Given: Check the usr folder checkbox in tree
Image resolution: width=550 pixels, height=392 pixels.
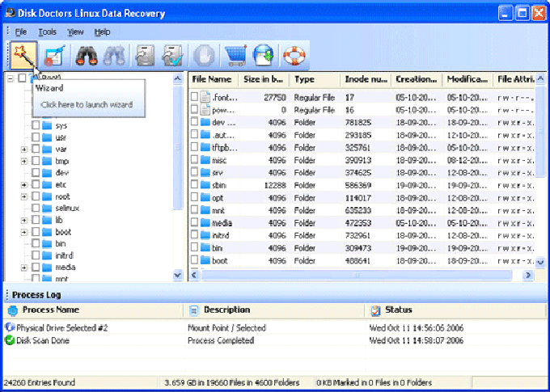Looking at the screenshot, I should click(36, 137).
